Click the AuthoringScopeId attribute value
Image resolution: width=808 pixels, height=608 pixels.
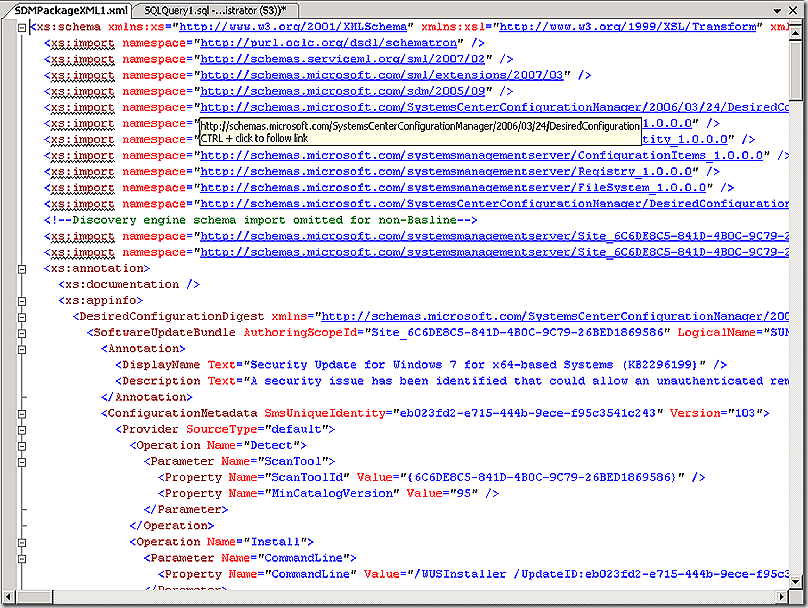517,333
